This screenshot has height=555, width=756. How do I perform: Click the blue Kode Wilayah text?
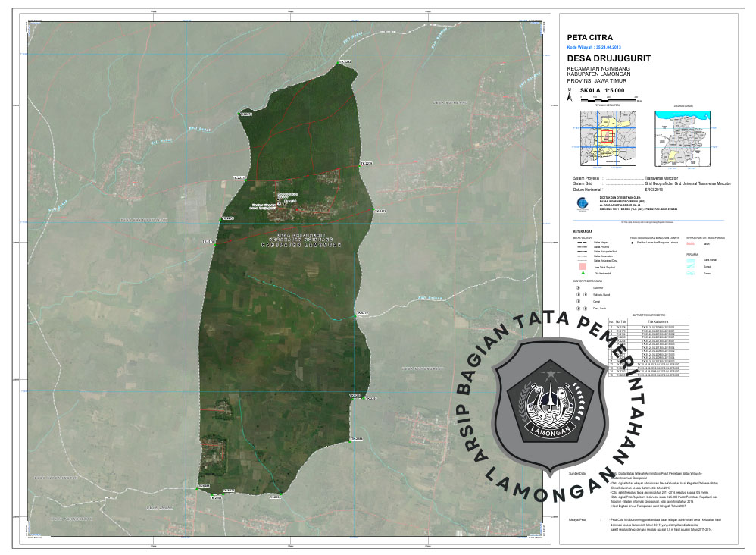tap(599, 46)
